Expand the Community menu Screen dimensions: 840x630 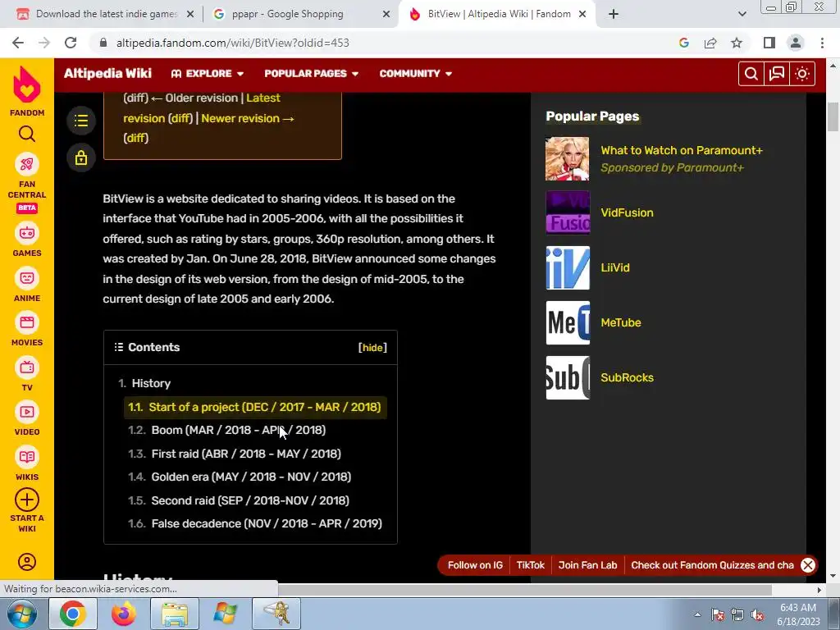pyautogui.click(x=416, y=74)
